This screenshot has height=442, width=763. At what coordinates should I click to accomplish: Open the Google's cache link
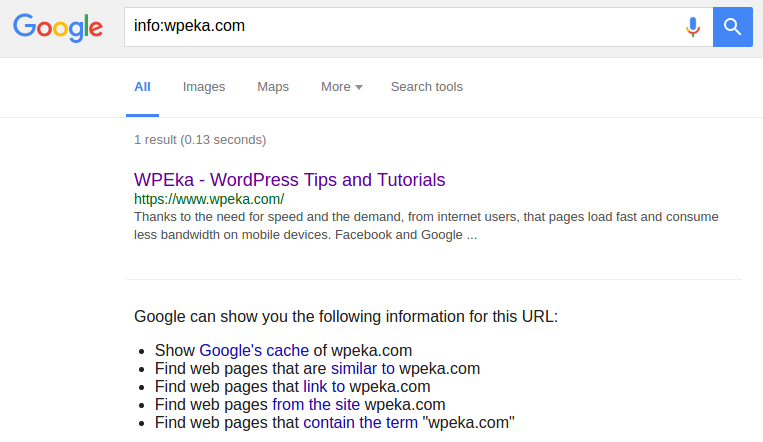[x=254, y=350]
